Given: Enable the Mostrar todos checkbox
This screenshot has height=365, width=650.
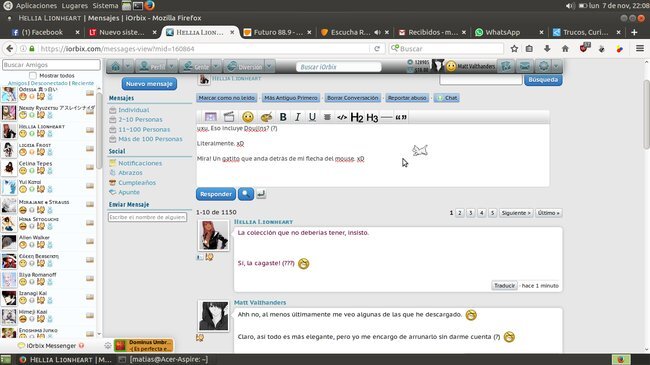Looking at the screenshot, I should [x=33, y=75].
